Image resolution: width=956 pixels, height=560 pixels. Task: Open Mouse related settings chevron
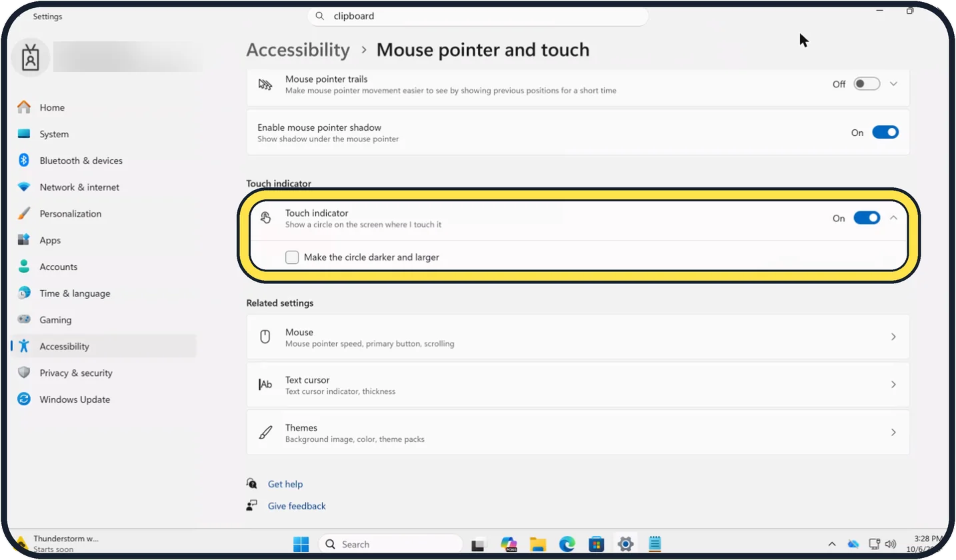pos(893,337)
